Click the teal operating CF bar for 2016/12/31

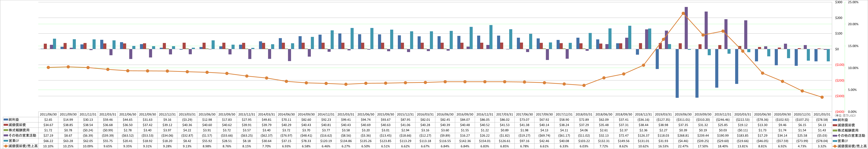491,37
